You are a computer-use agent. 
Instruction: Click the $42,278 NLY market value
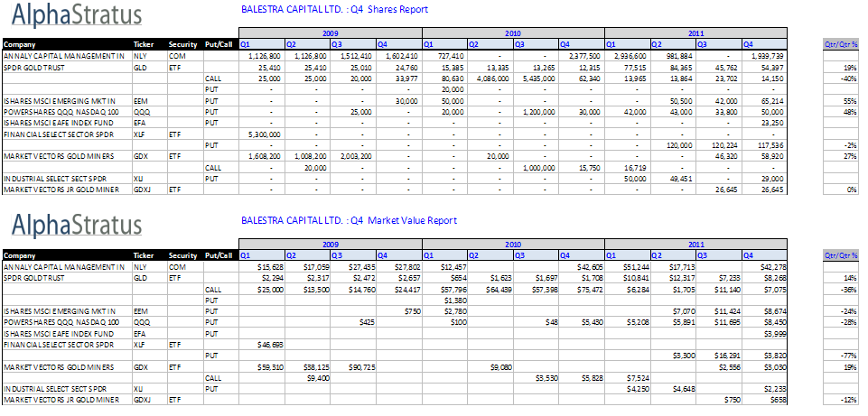point(764,266)
